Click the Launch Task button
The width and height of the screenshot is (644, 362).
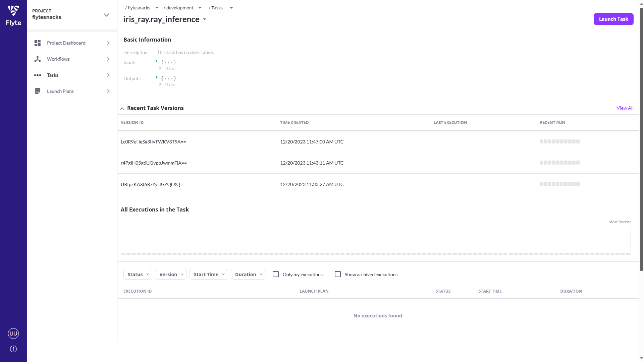click(613, 19)
